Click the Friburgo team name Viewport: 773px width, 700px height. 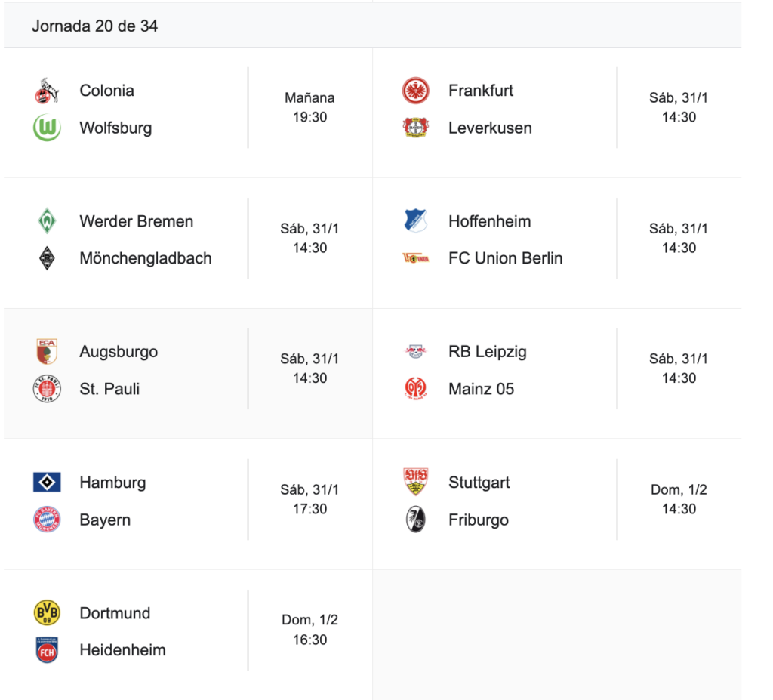pos(478,520)
